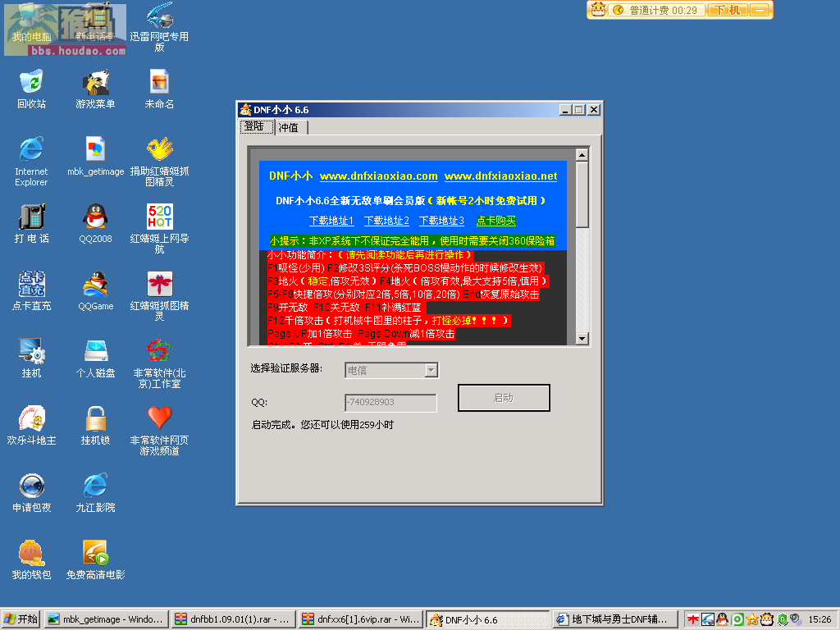The image size is (840, 630).
Task: Open the 选择验证服务器 电信 dropdown
Action: (391, 370)
